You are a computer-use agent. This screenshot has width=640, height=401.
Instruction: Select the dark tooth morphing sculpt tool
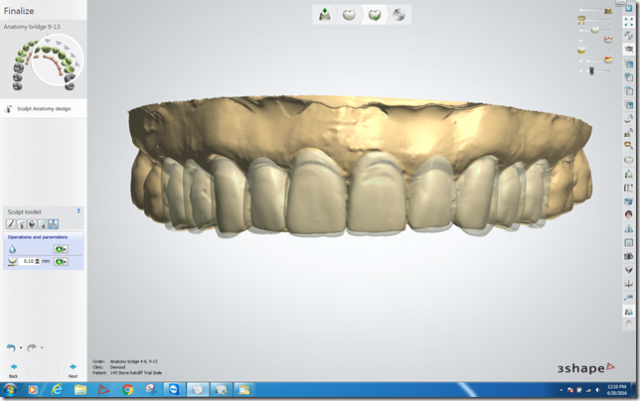point(32,224)
